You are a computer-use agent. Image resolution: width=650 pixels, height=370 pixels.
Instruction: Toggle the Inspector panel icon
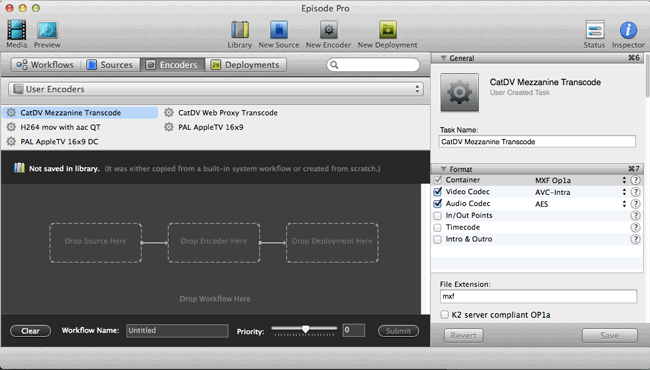point(628,30)
